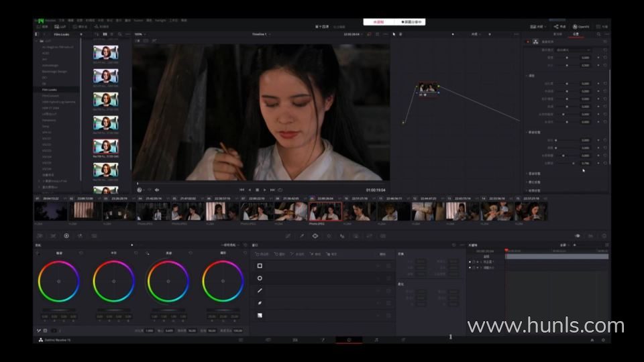
Task: Open the Fusion menu in menu bar
Action: point(138,20)
